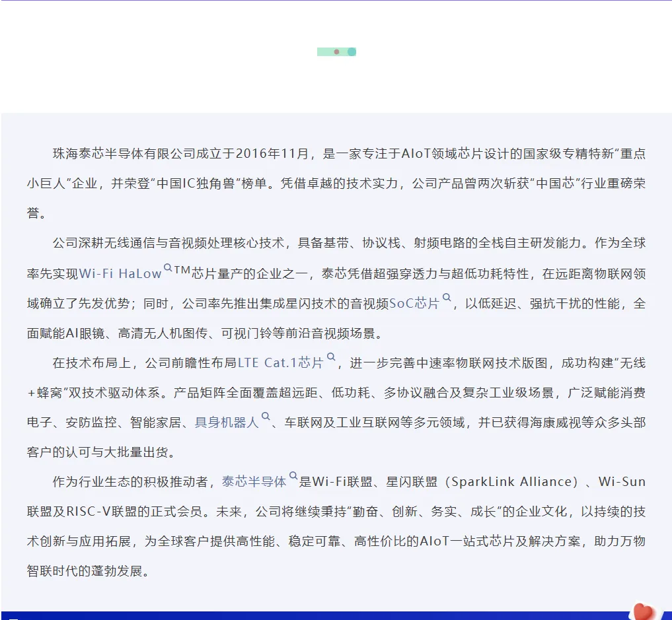672x620 pixels.
Task: Click search icon after 具身机器人
Action: (x=266, y=417)
